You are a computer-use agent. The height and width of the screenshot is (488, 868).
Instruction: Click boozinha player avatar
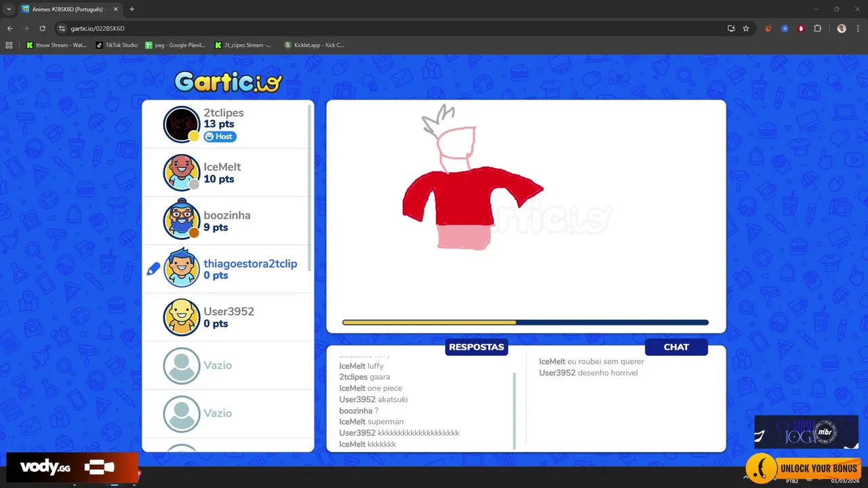(182, 221)
